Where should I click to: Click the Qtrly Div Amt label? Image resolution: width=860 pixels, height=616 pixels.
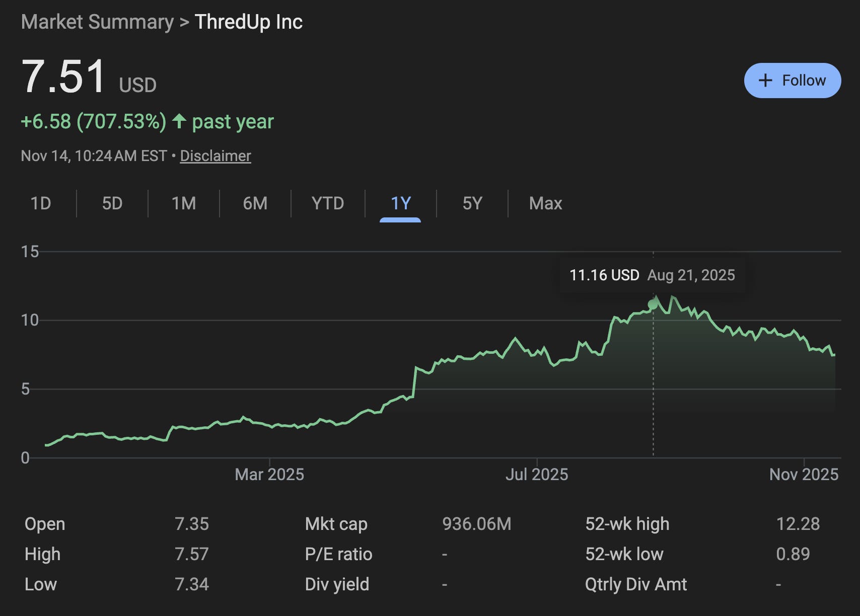[x=636, y=584]
